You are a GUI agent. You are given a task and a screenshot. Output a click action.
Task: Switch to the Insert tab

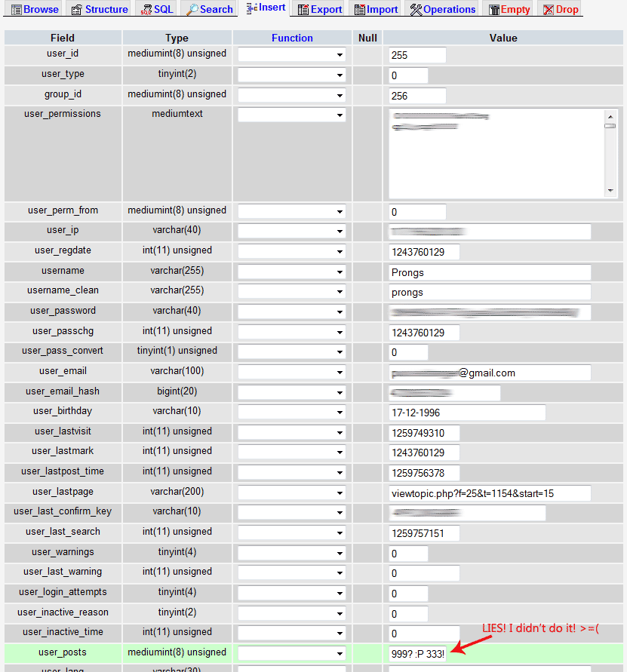[x=266, y=8]
